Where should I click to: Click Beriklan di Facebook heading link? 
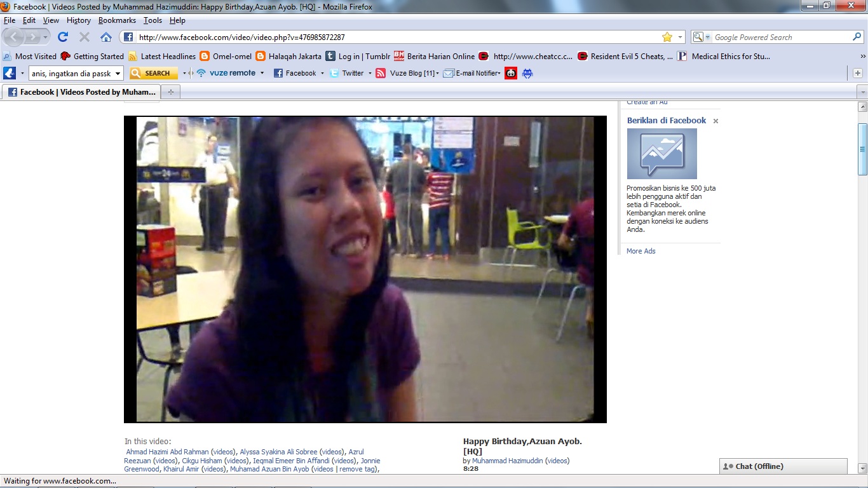pyautogui.click(x=667, y=120)
